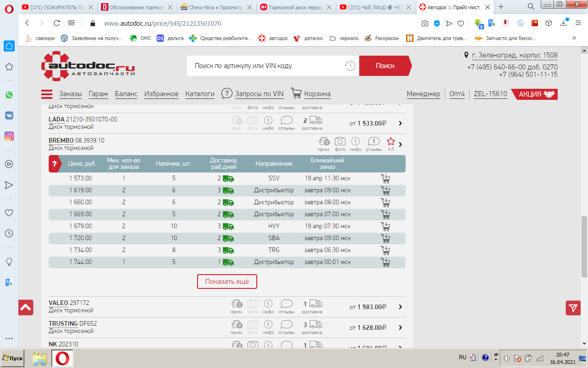Add the 1 679.00 HVY offer to cart
The width and height of the screenshot is (588, 368).
(385, 226)
